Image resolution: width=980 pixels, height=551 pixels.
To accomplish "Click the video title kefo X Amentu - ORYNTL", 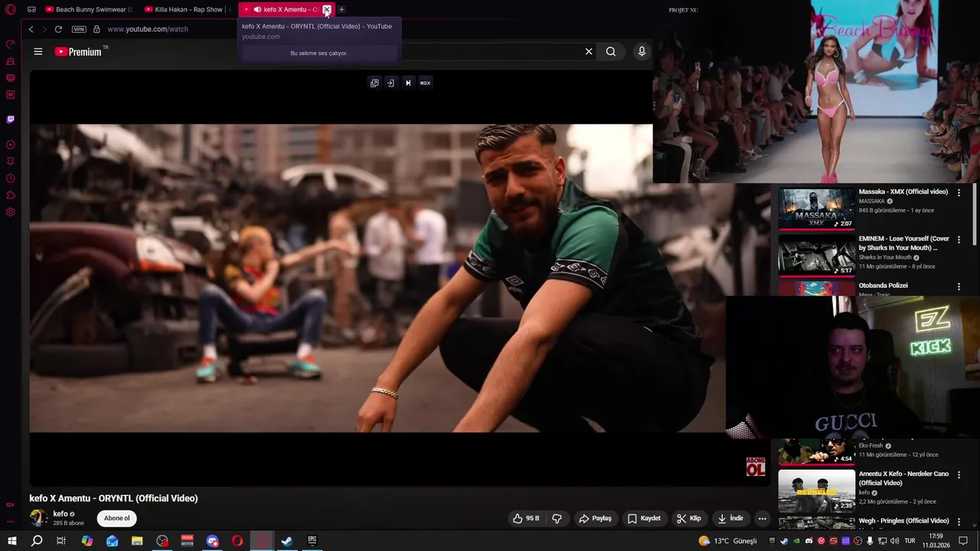I will 113,498.
